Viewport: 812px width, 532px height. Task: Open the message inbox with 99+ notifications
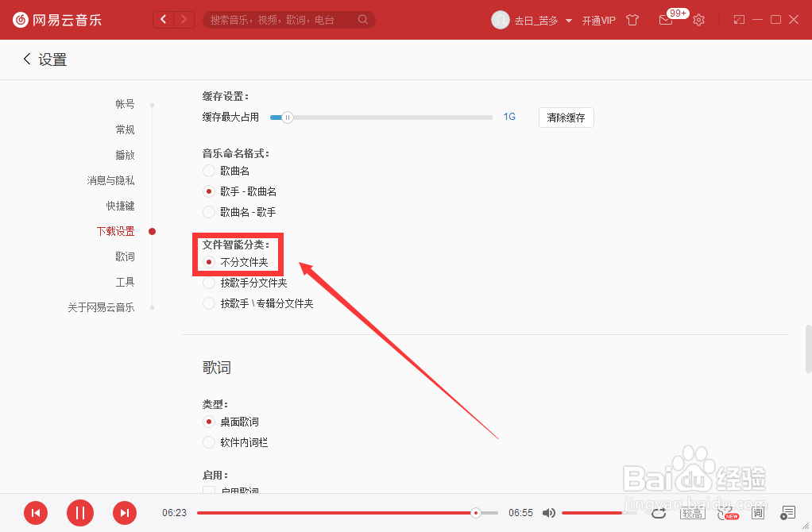click(666, 21)
